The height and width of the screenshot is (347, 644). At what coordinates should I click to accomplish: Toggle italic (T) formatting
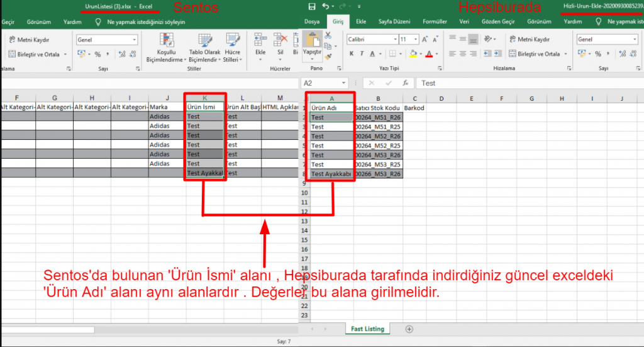pyautogui.click(x=361, y=54)
